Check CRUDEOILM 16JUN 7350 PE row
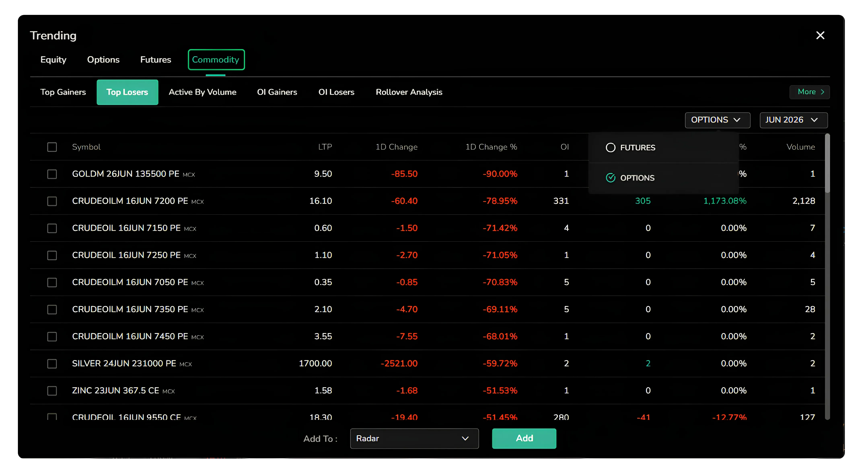The width and height of the screenshot is (868, 467). click(52, 309)
